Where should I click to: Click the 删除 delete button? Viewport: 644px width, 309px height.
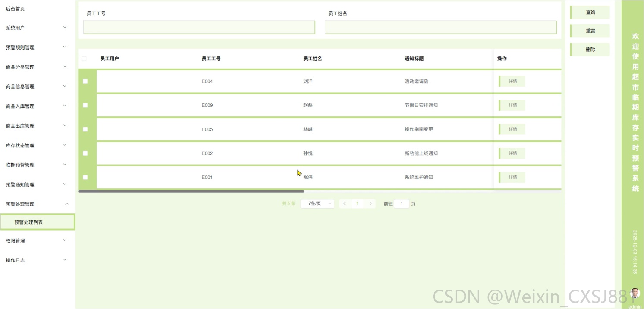tap(590, 50)
